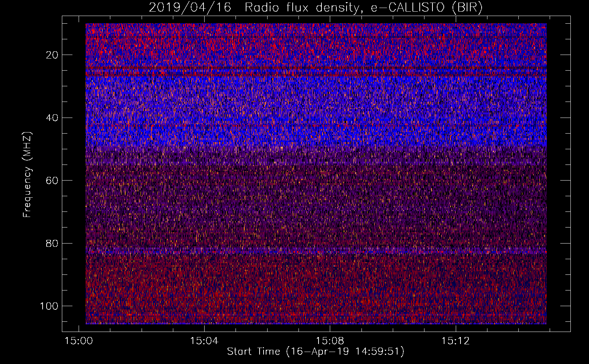This screenshot has width=589, height=364.
Task: Select the 'Frequency (MHZ)' y-axis label
Action: pyautogui.click(x=27, y=175)
